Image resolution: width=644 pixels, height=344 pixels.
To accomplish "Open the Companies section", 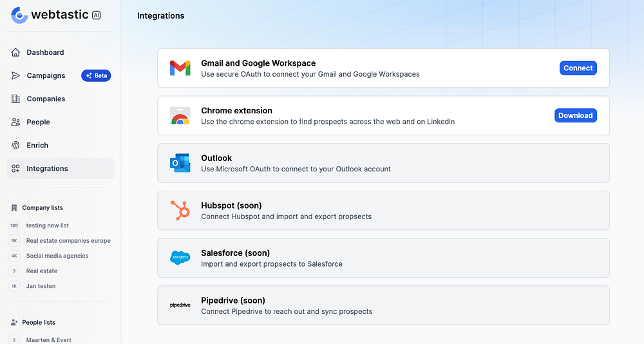I will (61, 99).
